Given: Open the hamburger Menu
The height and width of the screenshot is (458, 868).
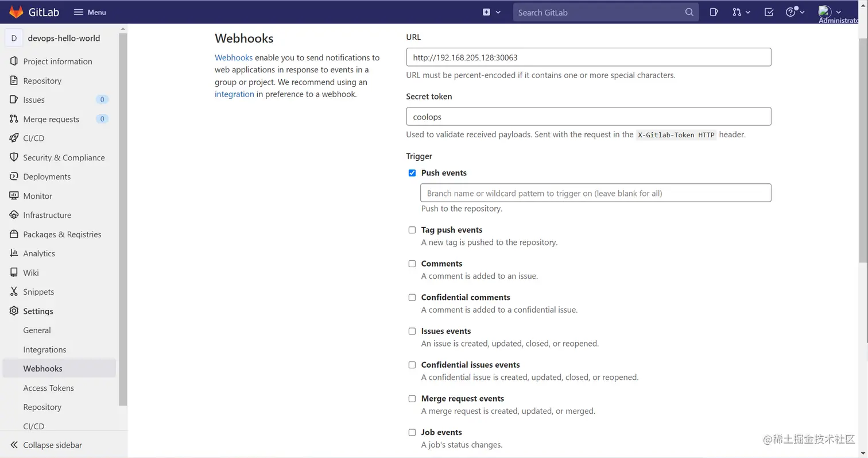Looking at the screenshot, I should coord(90,12).
